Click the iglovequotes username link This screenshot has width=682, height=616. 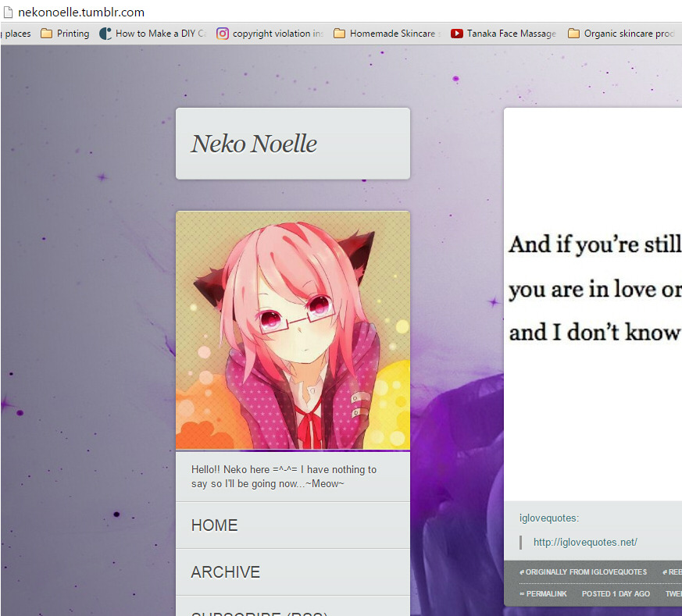(548, 518)
